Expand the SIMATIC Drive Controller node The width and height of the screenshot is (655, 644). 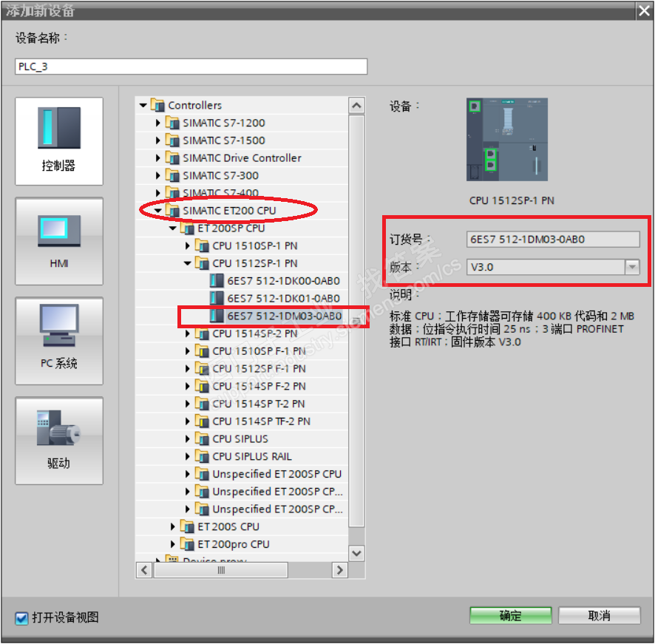point(158,158)
